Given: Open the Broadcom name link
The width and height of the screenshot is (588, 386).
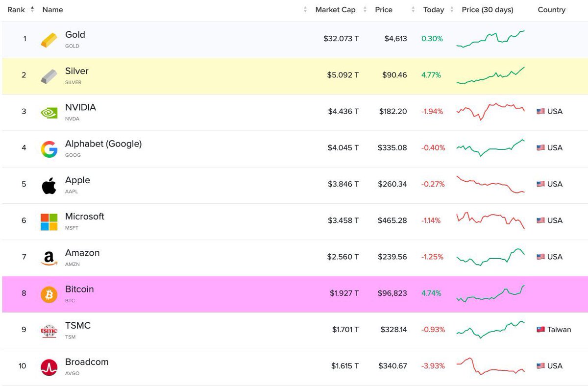Looking at the screenshot, I should pos(87,362).
